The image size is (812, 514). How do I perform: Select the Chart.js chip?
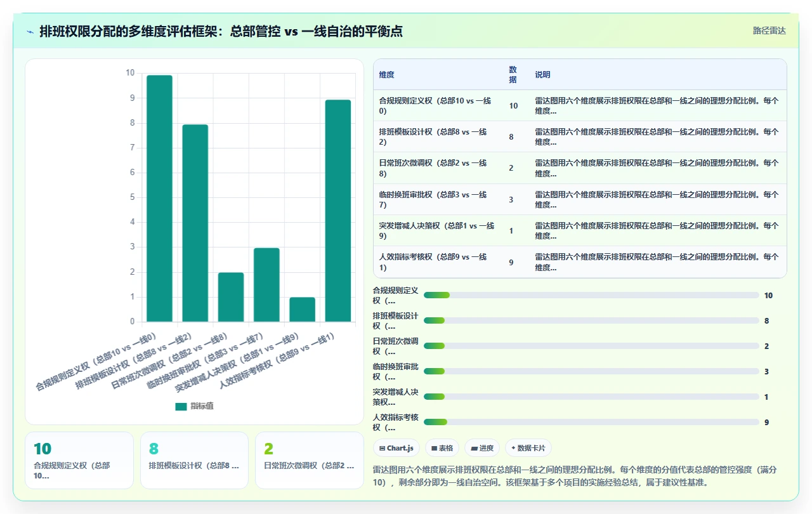pos(396,448)
